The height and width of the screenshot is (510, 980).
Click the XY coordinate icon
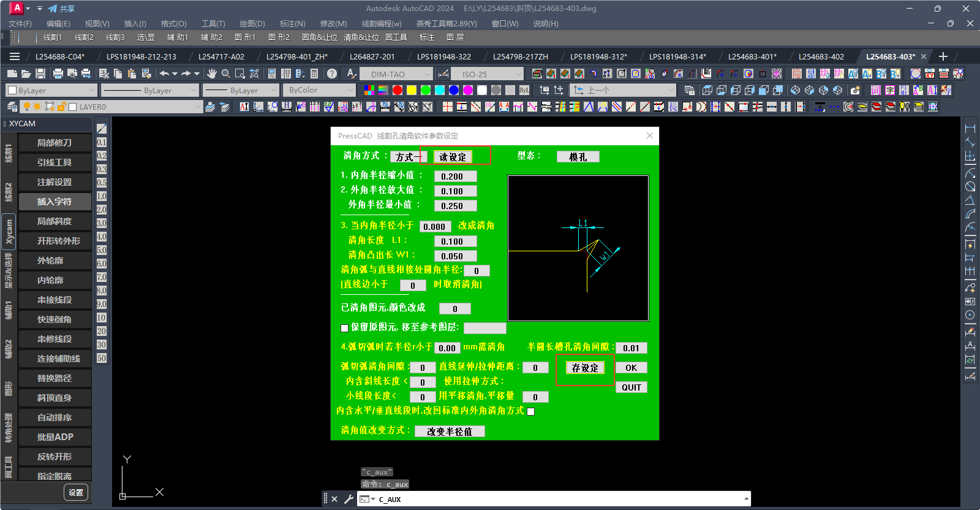tap(930, 74)
